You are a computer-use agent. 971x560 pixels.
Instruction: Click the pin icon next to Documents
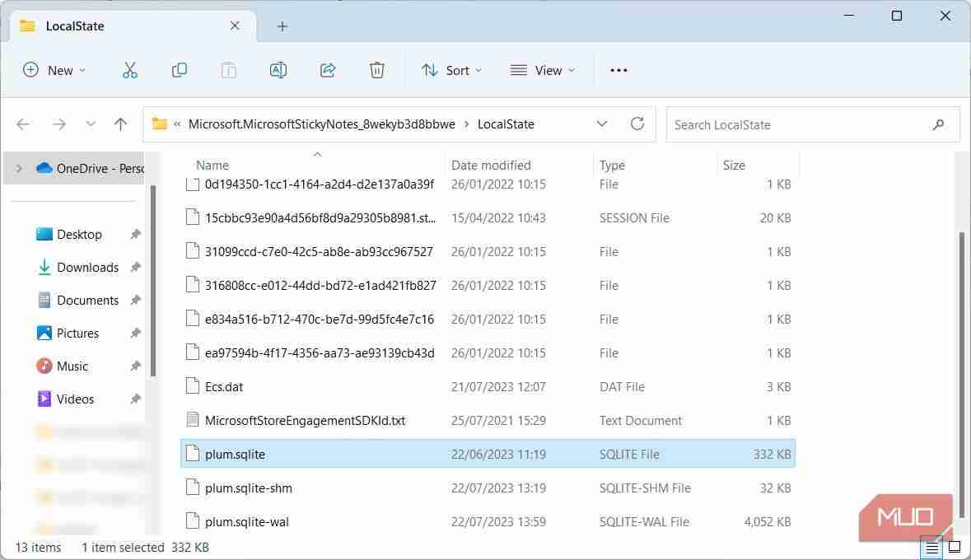135,300
